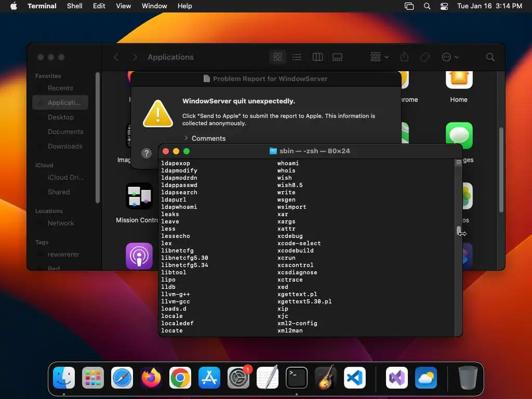Go forward in Finder window
532x399 pixels.
coord(135,57)
